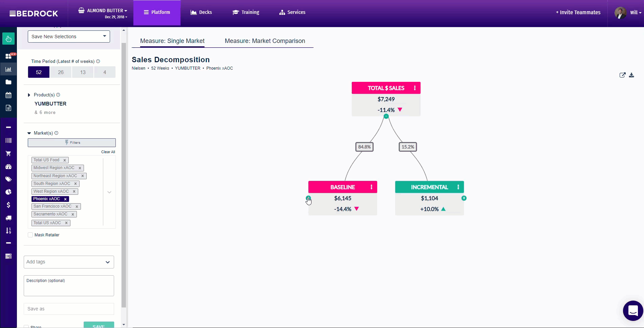Toggle the Mask Retailer checkbox
The image size is (644, 328).
point(30,235)
